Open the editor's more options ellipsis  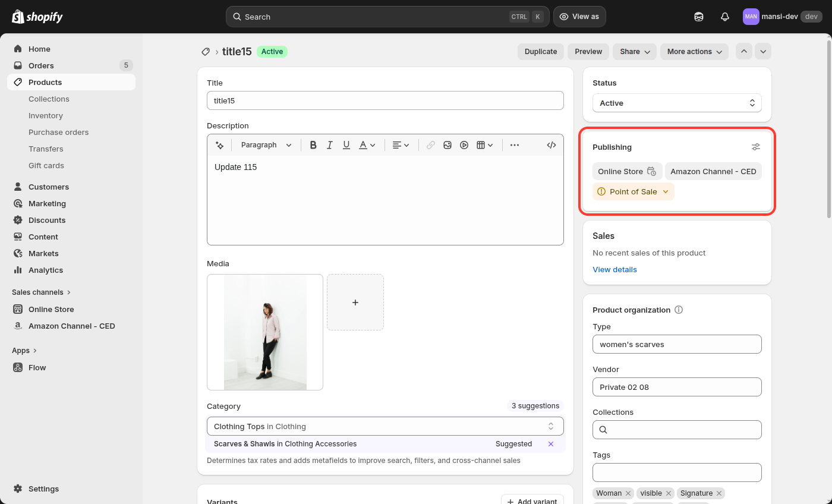[515, 145]
